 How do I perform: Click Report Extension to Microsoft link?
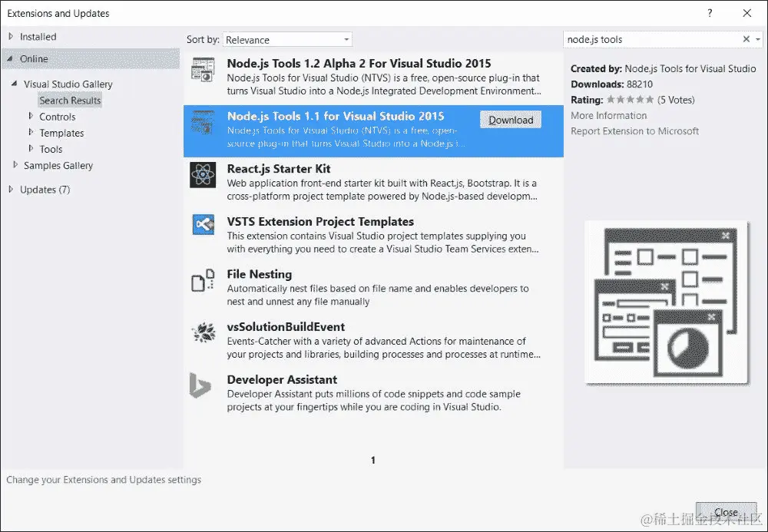pyautogui.click(x=634, y=131)
